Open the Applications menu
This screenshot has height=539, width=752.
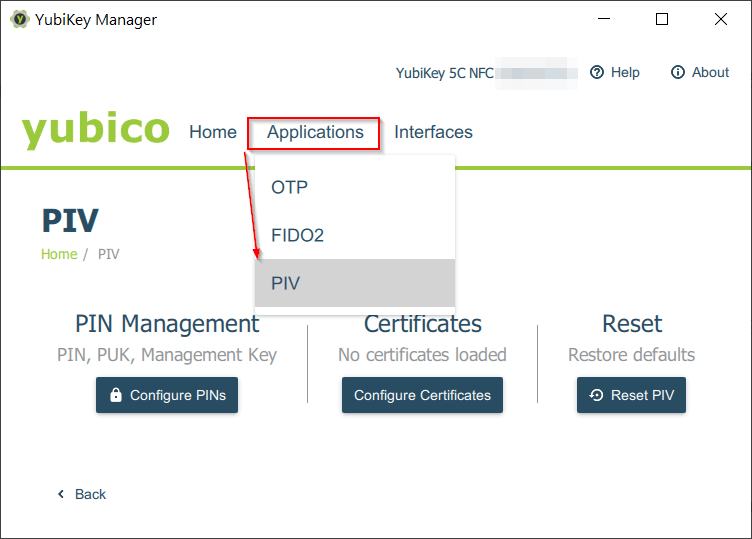pos(315,132)
